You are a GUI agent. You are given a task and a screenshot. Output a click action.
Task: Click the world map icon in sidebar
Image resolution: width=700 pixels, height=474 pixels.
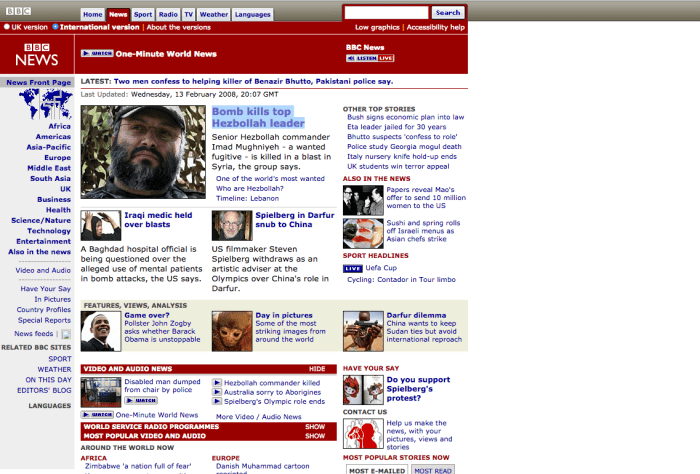[x=46, y=104]
